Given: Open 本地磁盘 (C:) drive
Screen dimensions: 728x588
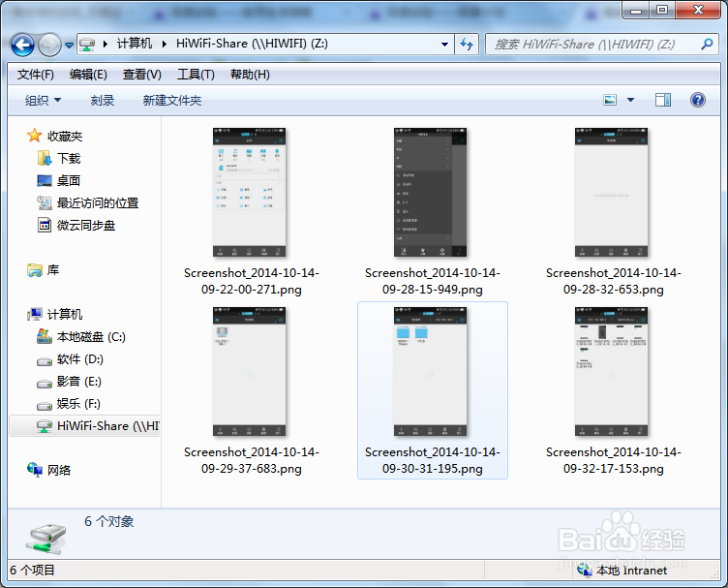Looking at the screenshot, I should [91, 337].
